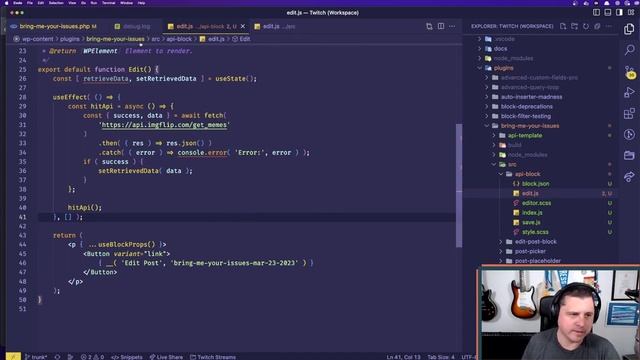The height and width of the screenshot is (360, 640).
Task: Open the Selection menu in menu bar
Action: [x=56, y=3]
